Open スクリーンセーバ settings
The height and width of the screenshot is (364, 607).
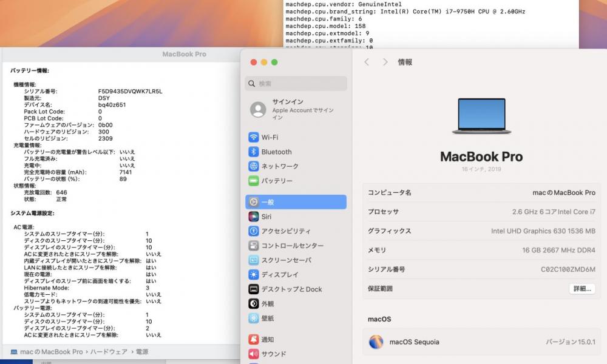pyautogui.click(x=296, y=260)
